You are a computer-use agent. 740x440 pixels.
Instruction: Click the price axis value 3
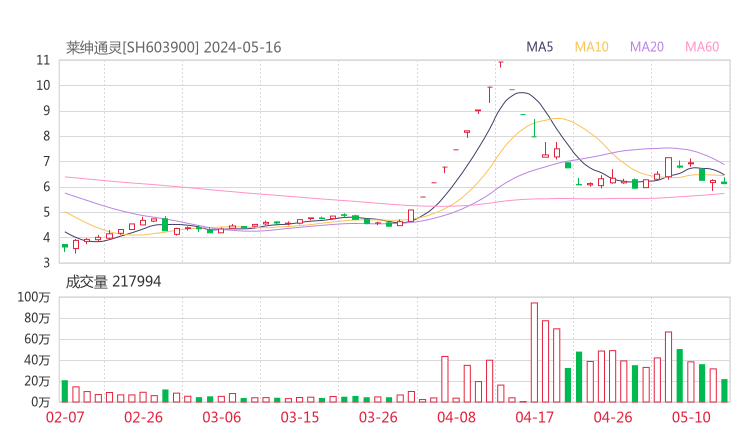(46, 263)
